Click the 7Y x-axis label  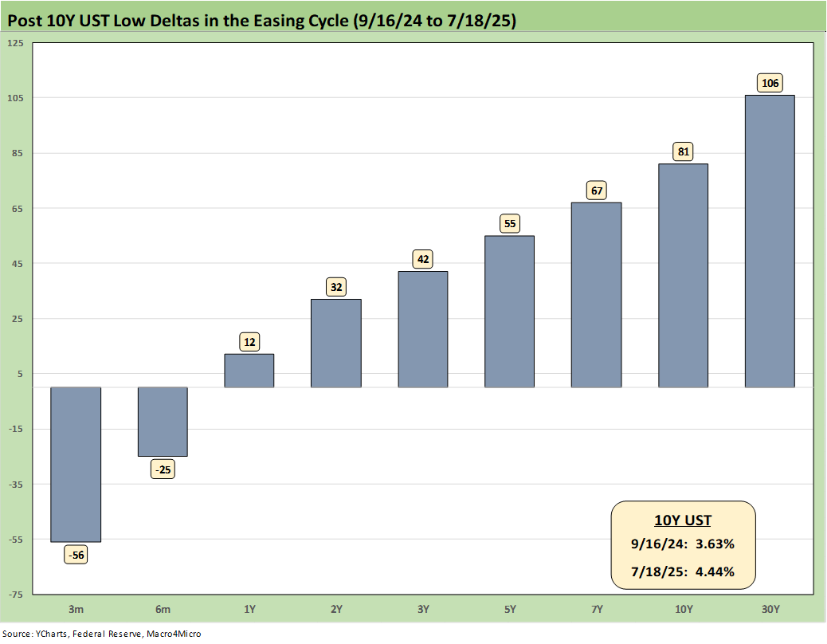(597, 609)
